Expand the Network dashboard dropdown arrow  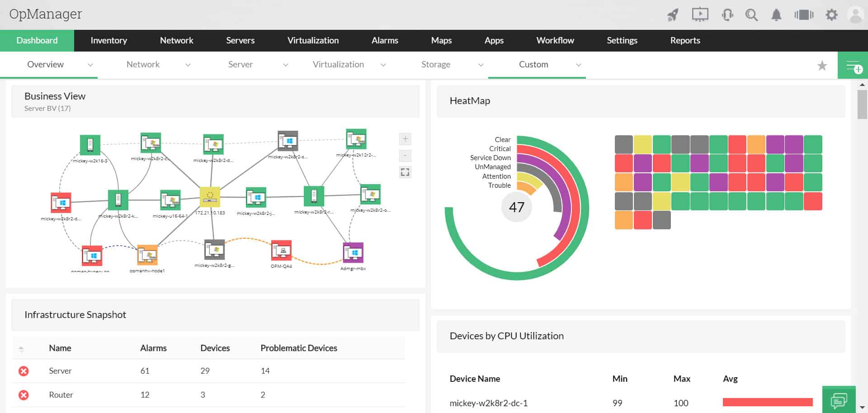click(188, 65)
